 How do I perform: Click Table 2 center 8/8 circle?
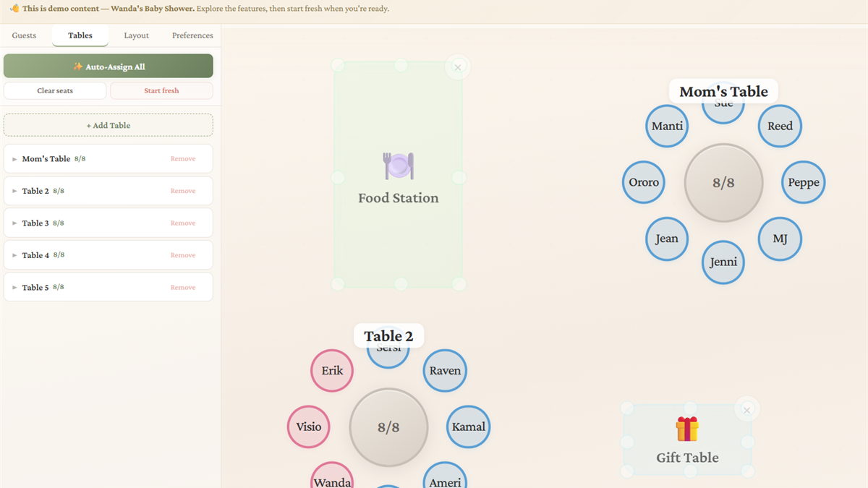(x=388, y=427)
